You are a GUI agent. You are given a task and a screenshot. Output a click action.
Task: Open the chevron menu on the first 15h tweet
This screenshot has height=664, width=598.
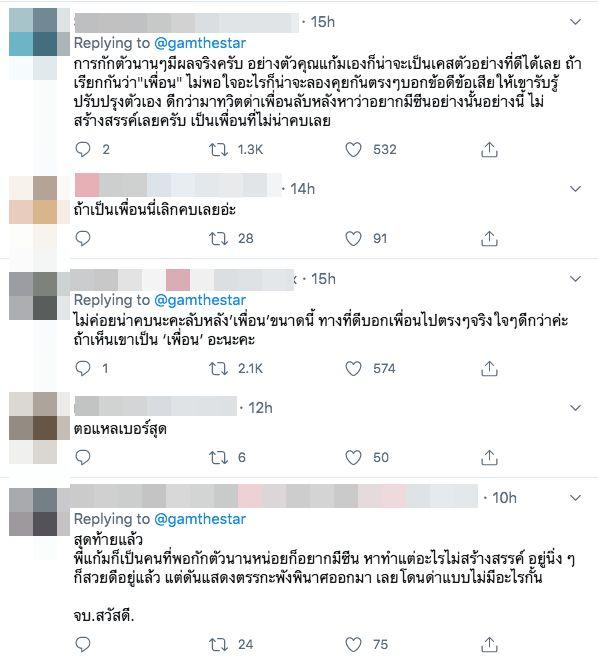pyautogui.click(x=576, y=22)
